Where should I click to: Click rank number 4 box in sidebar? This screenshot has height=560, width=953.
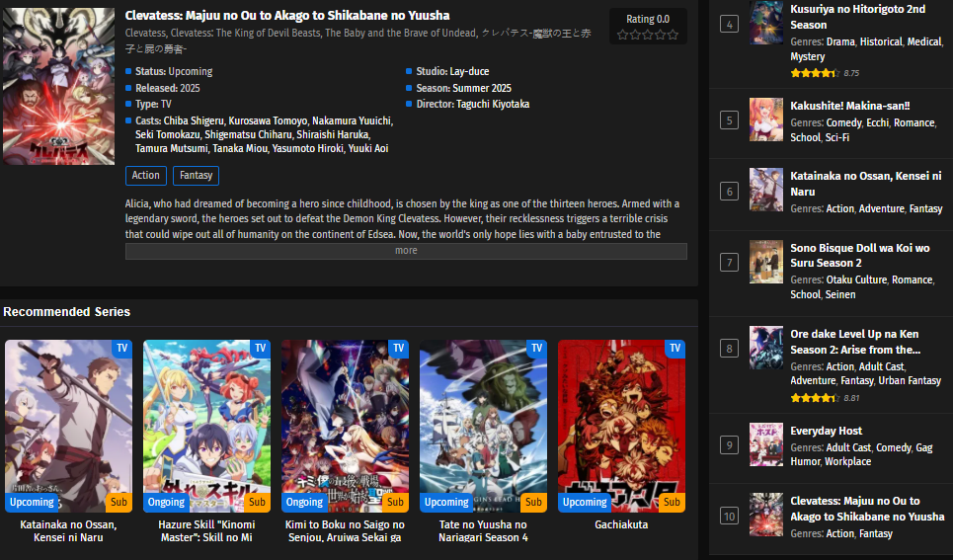pyautogui.click(x=730, y=25)
